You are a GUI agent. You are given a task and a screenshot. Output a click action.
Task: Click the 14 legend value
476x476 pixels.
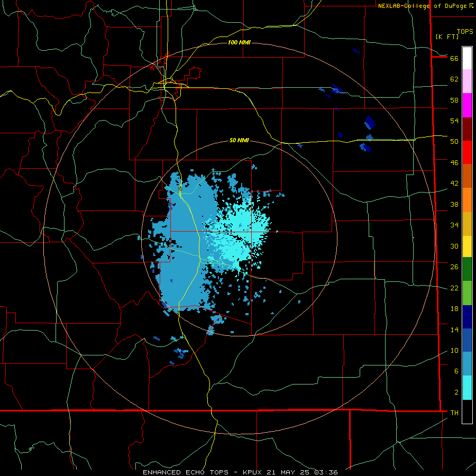(454, 329)
